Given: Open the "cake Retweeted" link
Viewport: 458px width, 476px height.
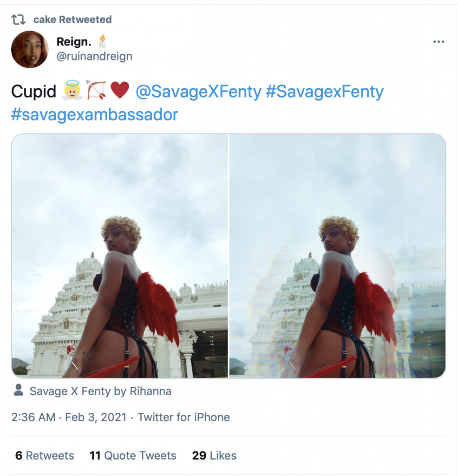Looking at the screenshot, I should coord(72,20).
